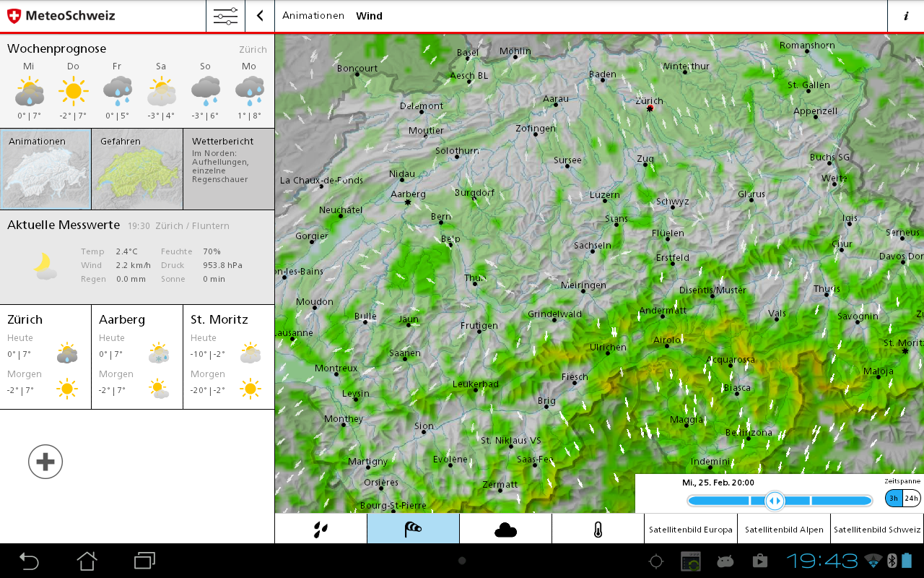
Task: Open the Zürich forecast card
Action: (x=45, y=357)
